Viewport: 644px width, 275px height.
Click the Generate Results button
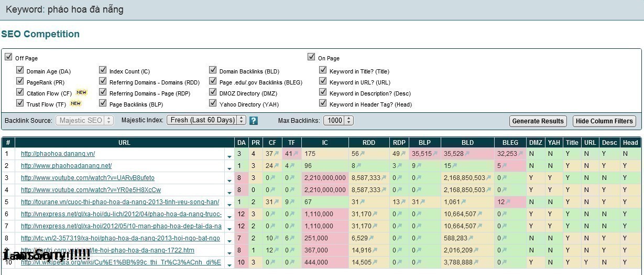538,121
